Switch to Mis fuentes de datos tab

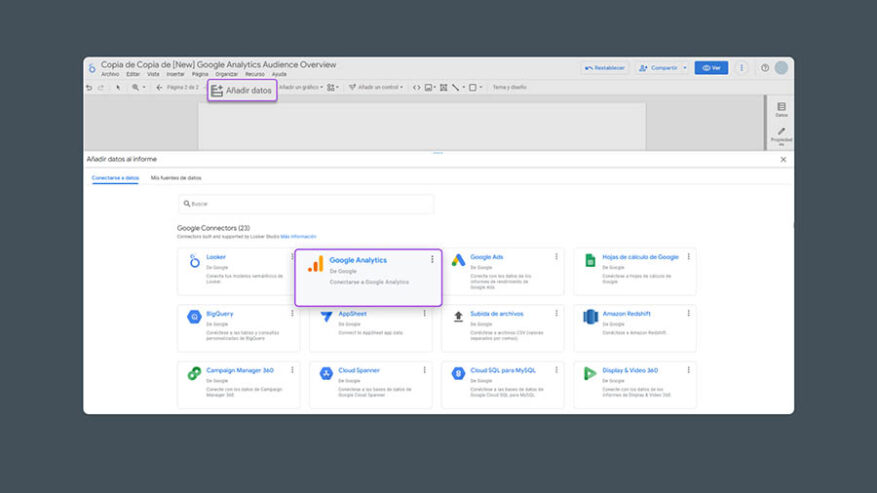[x=176, y=178]
